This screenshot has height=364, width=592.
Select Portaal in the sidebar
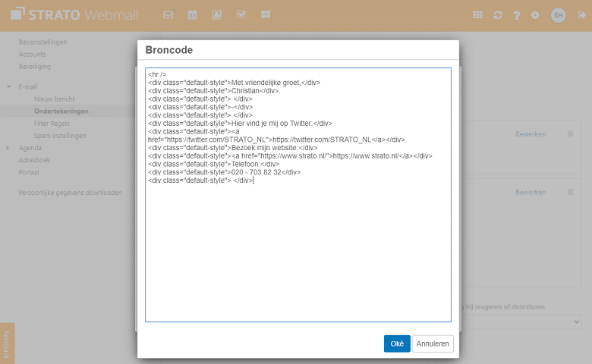coord(29,172)
